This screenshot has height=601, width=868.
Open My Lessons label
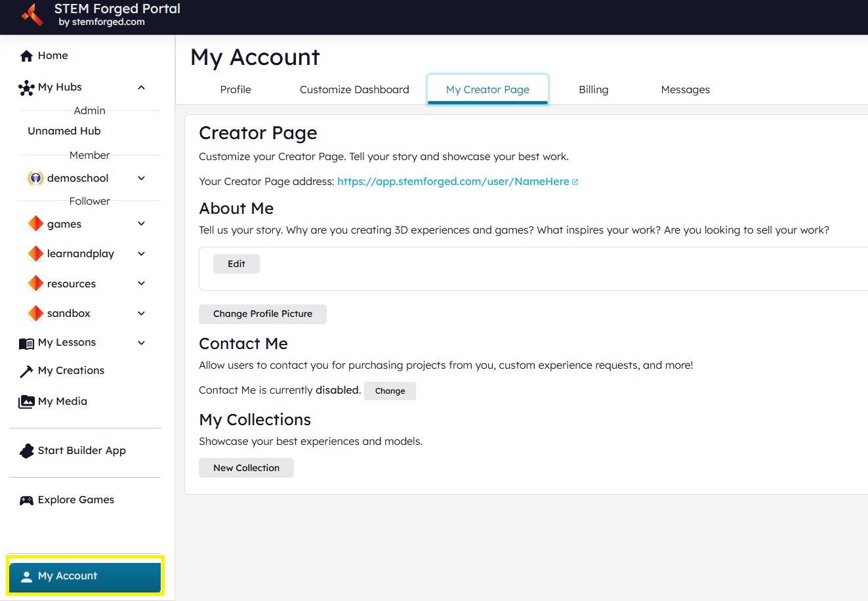point(67,342)
